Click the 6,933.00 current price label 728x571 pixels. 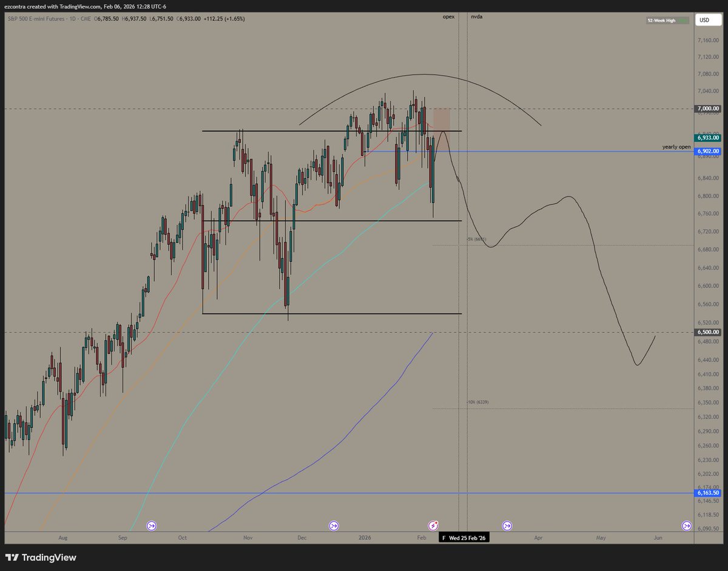click(x=707, y=138)
